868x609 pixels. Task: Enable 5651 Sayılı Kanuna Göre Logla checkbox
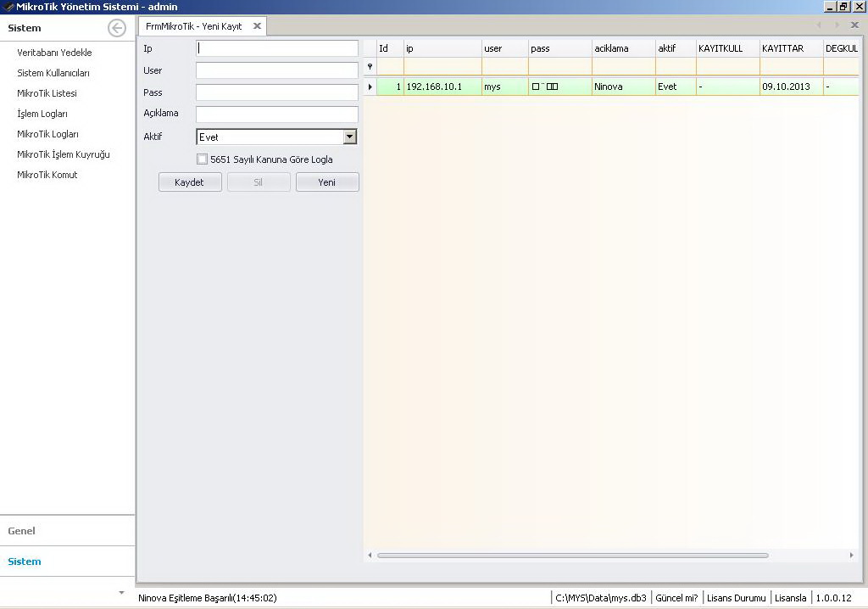(x=202, y=159)
